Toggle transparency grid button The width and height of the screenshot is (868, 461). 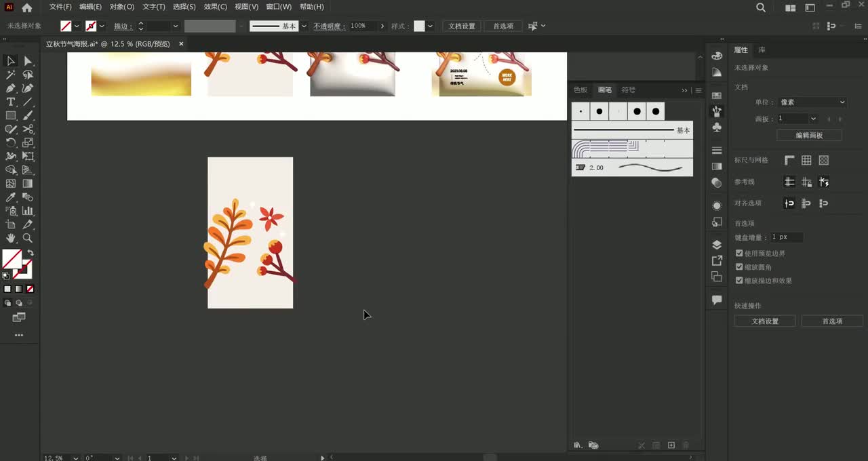pos(824,161)
